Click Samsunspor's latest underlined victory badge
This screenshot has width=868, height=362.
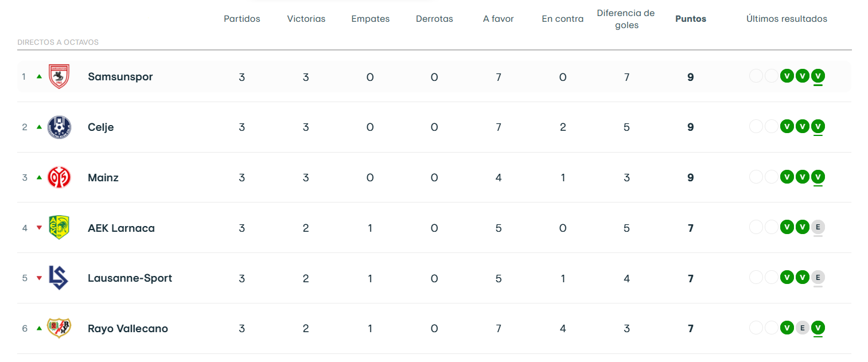[x=818, y=76]
